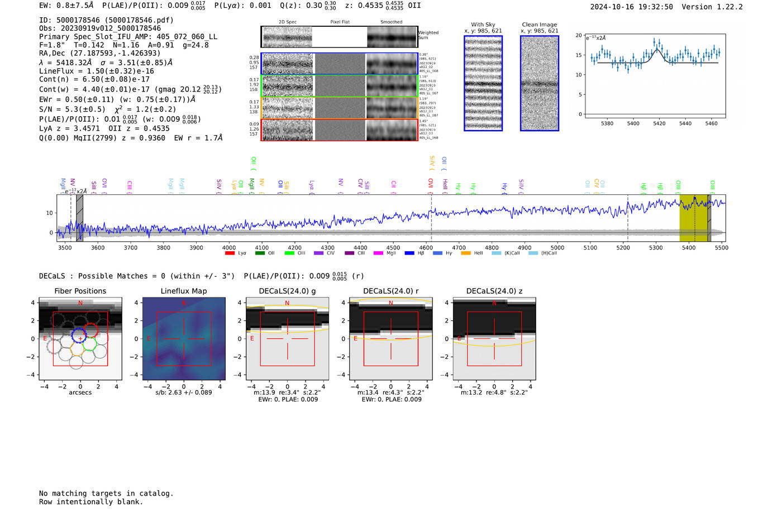The width and height of the screenshot is (782, 532).
Task: Click the 'Row intentionally blank.' text
Action: click(x=91, y=502)
